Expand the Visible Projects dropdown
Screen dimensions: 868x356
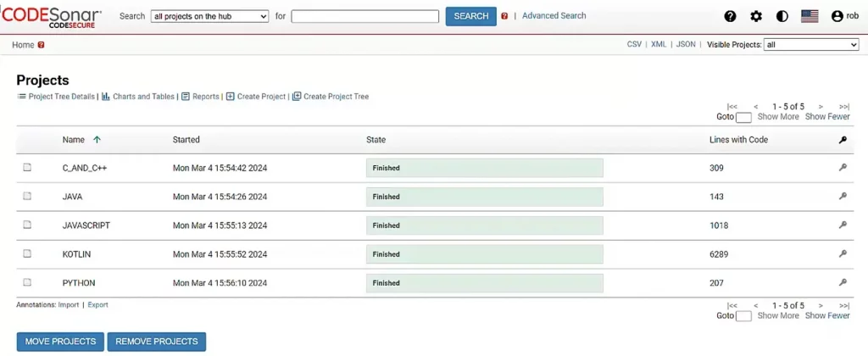point(811,45)
